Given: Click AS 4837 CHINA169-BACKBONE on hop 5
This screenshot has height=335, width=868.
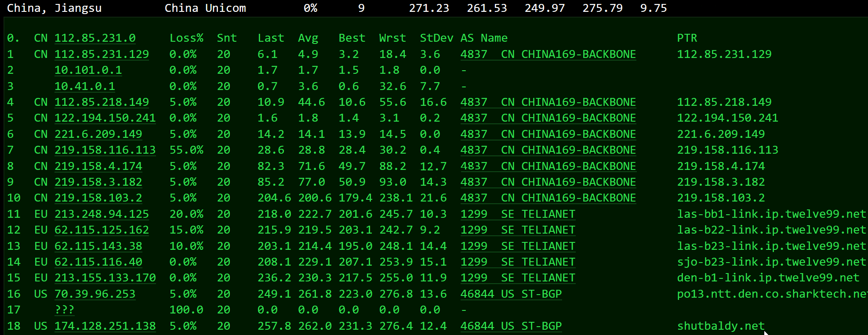Looking at the screenshot, I should coord(548,118).
